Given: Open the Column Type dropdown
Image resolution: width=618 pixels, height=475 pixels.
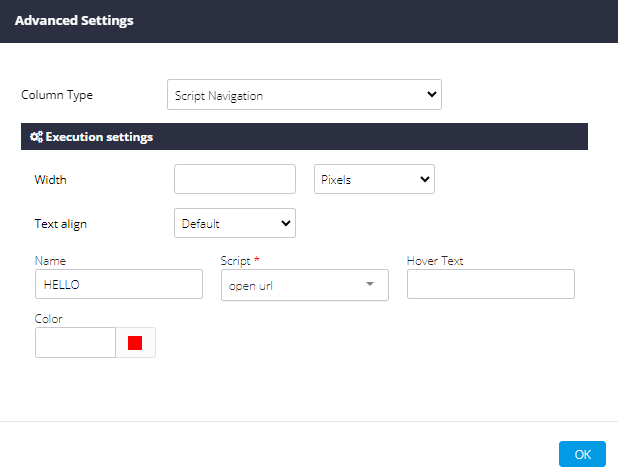Looking at the screenshot, I should click(x=304, y=95).
